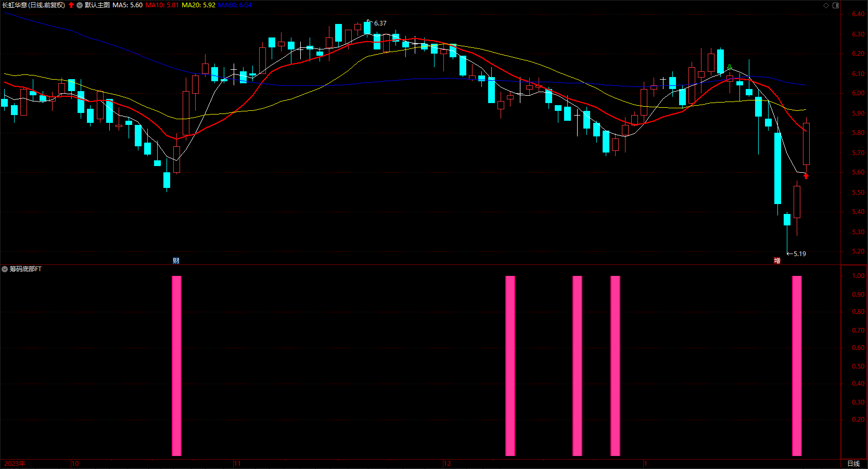This screenshot has height=469, width=868.
Task: Click the 6.40 price axis label
Action: click(858, 14)
